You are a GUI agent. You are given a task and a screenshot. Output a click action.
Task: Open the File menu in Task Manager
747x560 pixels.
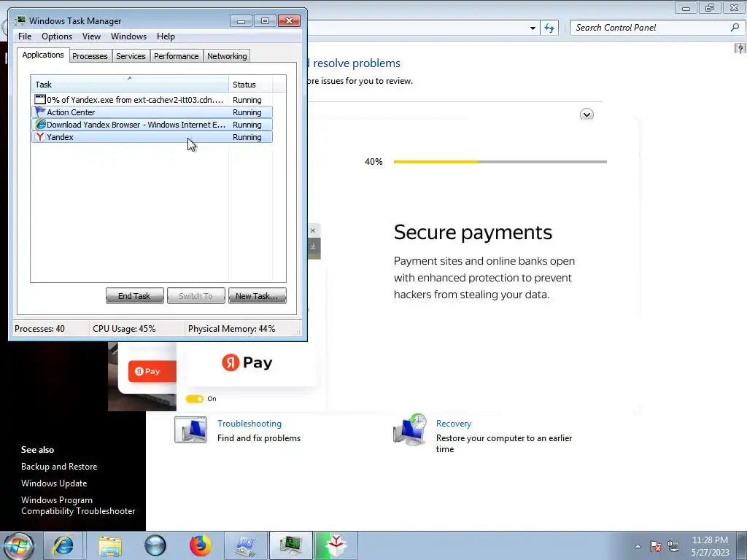pyautogui.click(x=25, y=36)
